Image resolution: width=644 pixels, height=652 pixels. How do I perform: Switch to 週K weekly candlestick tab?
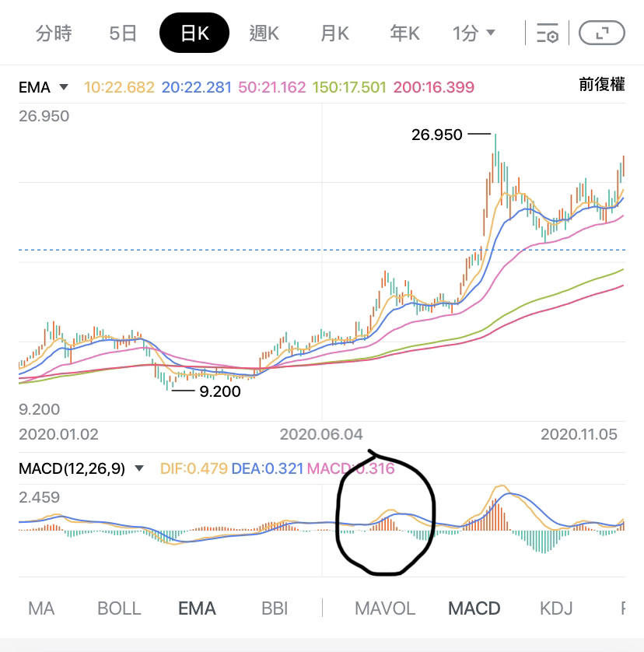264,33
